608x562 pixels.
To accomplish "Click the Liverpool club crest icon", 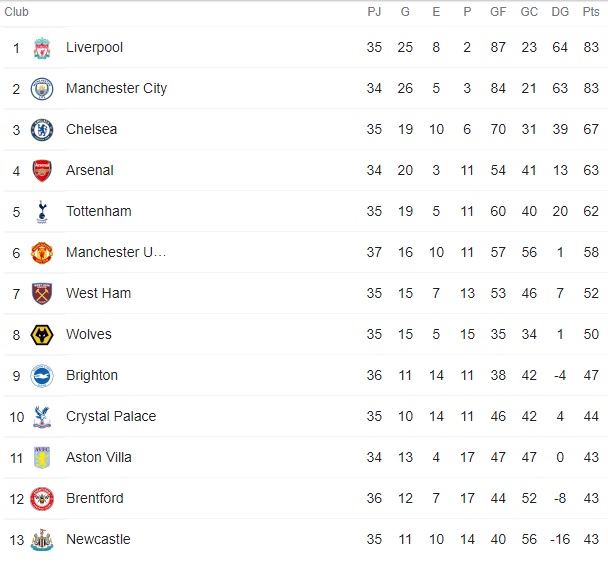I will point(41,48).
